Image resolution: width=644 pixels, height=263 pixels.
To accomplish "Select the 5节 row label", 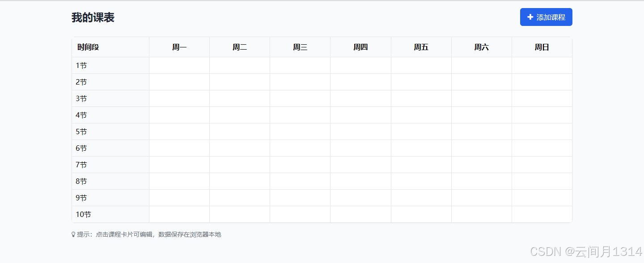I will point(81,131).
